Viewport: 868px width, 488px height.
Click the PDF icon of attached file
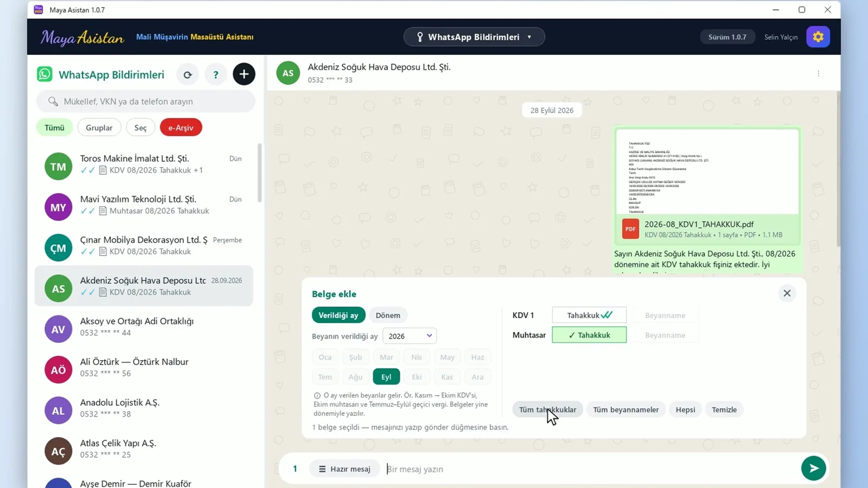[630, 229]
